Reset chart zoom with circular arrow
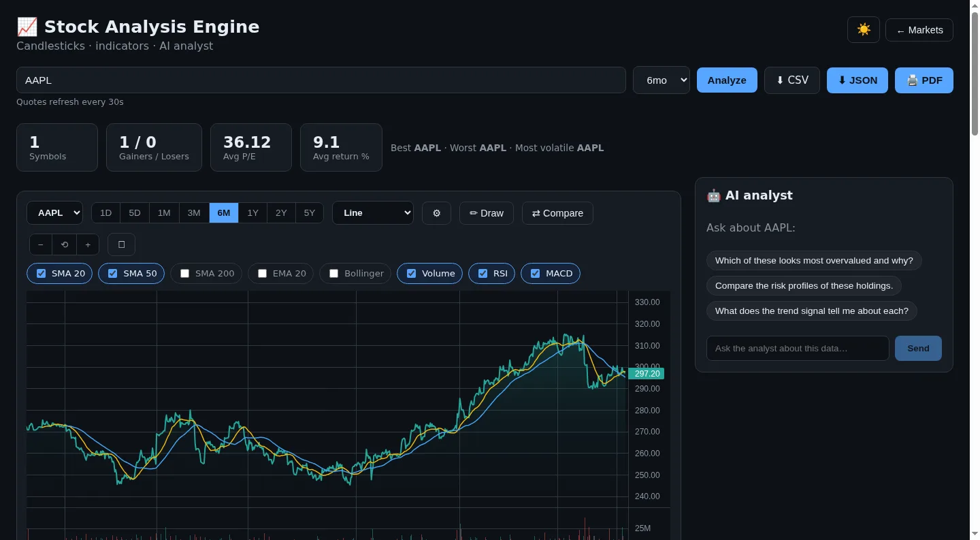 pyautogui.click(x=65, y=244)
